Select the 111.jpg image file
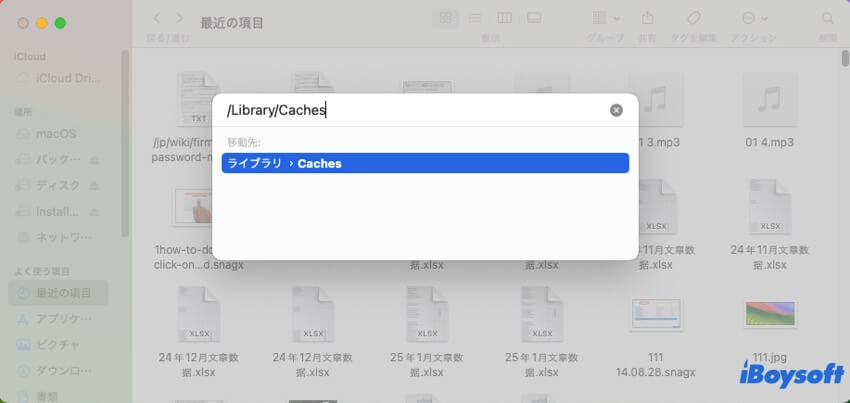This screenshot has height=403, width=850. [x=770, y=314]
